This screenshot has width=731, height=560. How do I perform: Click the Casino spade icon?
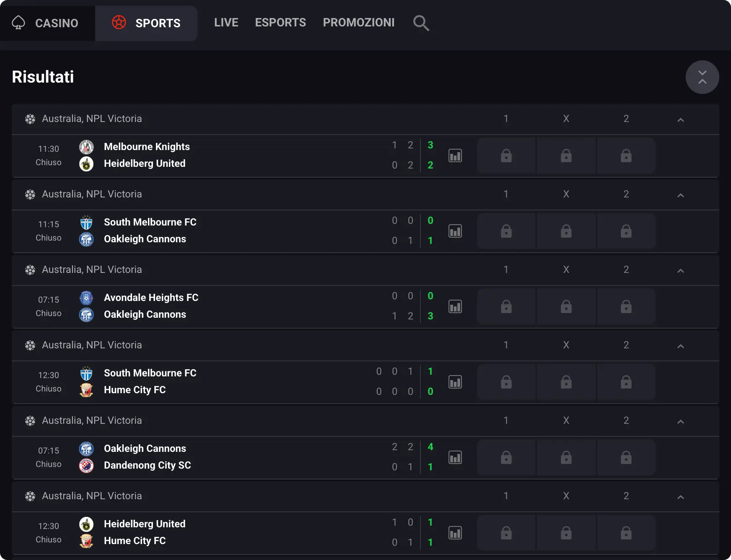click(x=18, y=23)
